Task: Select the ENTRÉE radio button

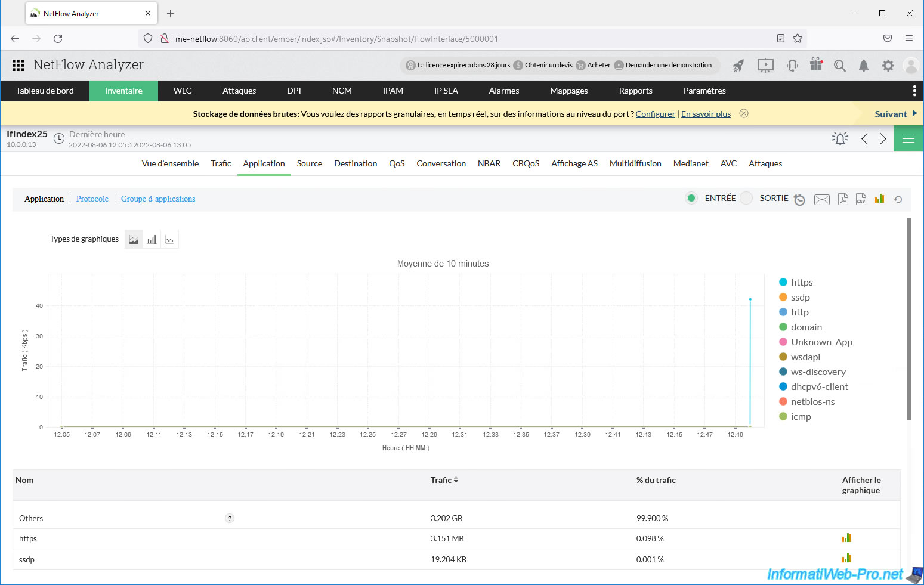Action: (691, 198)
